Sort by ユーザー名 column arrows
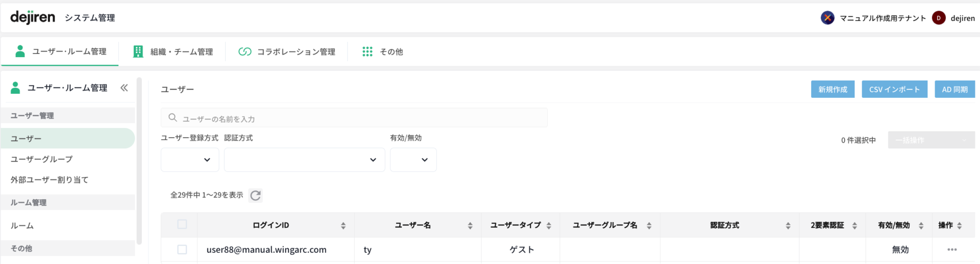 (x=470, y=225)
